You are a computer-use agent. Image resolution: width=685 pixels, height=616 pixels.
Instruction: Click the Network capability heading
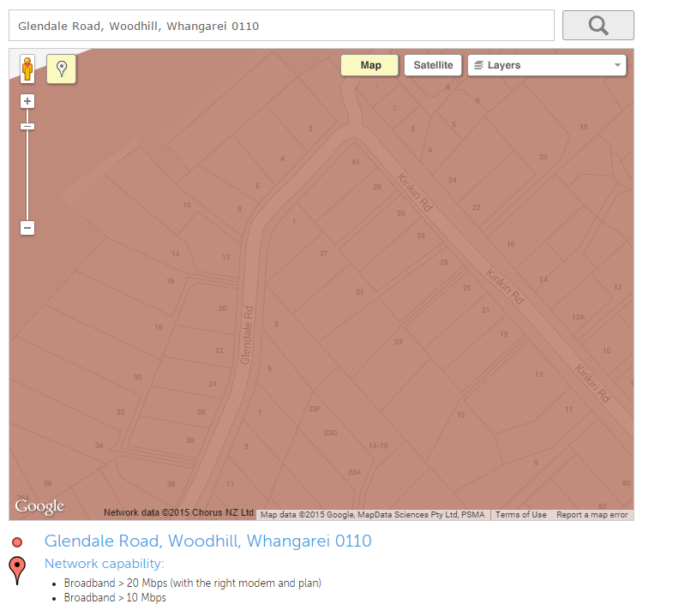tap(105, 564)
